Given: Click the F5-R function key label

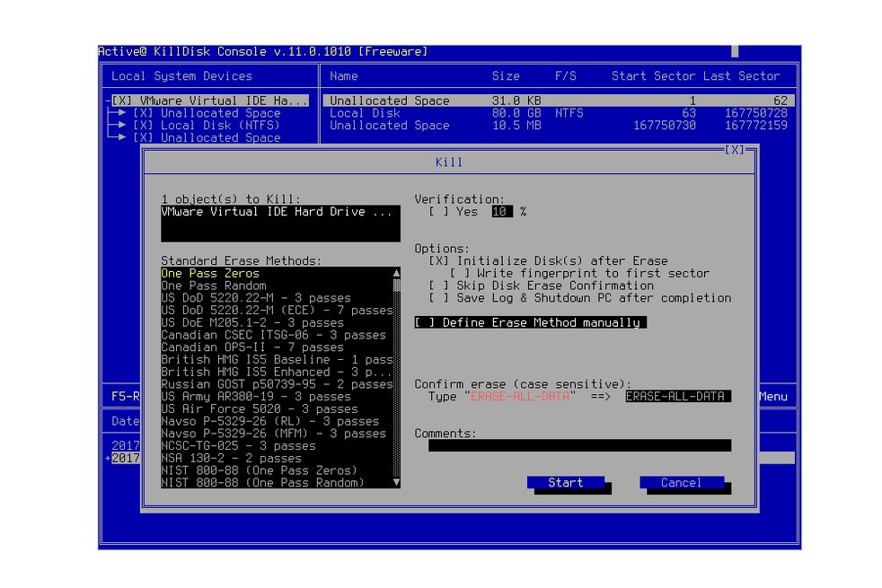Looking at the screenshot, I should point(125,397).
